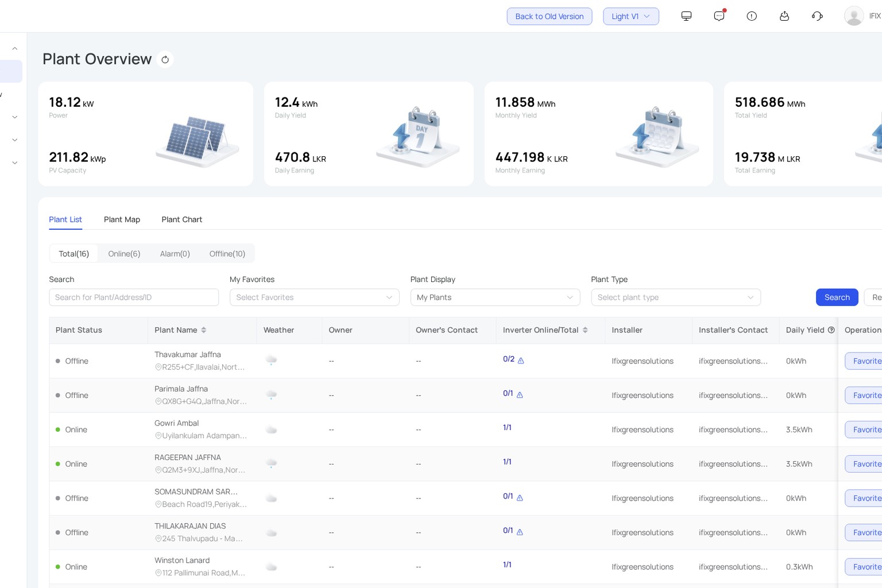Click the weather icon for Gowri Ambal
The height and width of the screenshot is (588, 882).
point(272,430)
